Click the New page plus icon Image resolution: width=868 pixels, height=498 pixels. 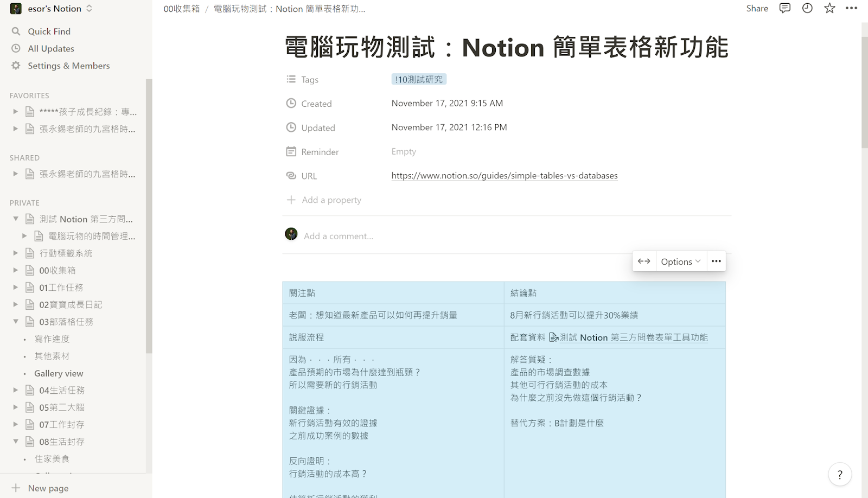[x=16, y=488]
